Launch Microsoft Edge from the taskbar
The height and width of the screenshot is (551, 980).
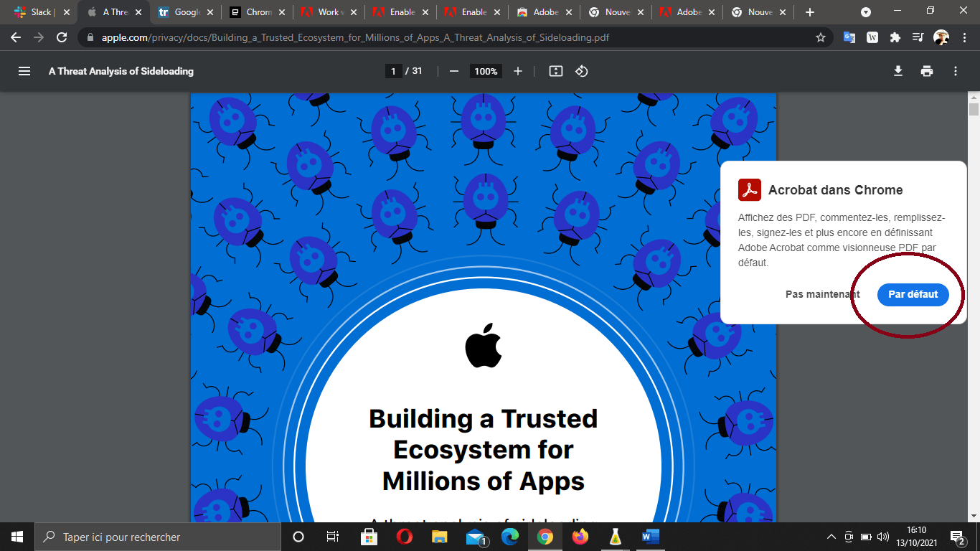click(510, 537)
